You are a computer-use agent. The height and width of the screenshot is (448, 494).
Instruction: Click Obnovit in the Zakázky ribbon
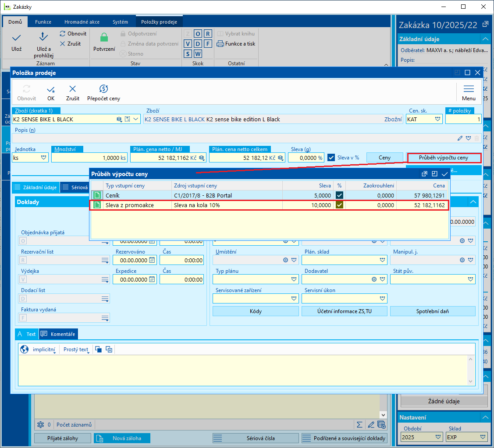click(x=73, y=34)
